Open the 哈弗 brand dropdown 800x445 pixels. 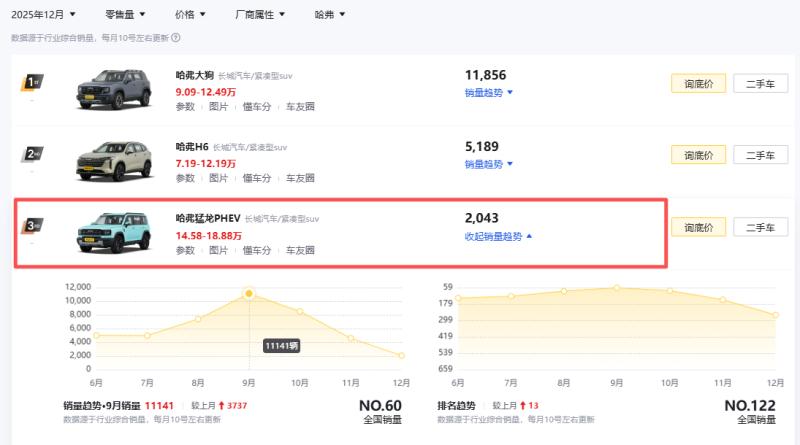330,14
